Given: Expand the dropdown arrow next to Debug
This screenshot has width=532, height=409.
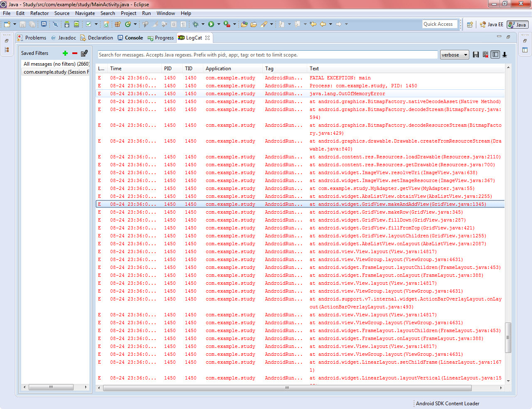Looking at the screenshot, I should pyautogui.click(x=203, y=25).
